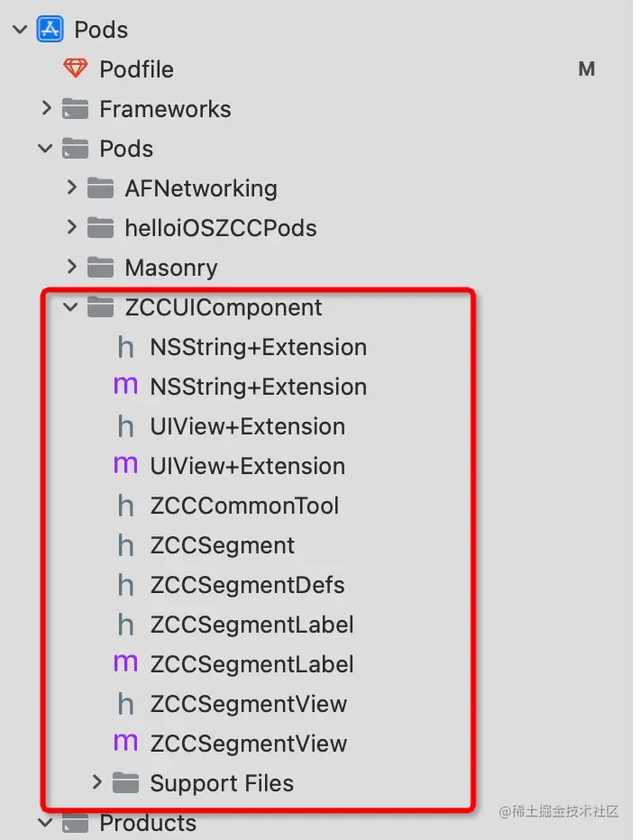Open ZCCSegmentDefs header file
This screenshot has width=640, height=840.
click(x=247, y=585)
